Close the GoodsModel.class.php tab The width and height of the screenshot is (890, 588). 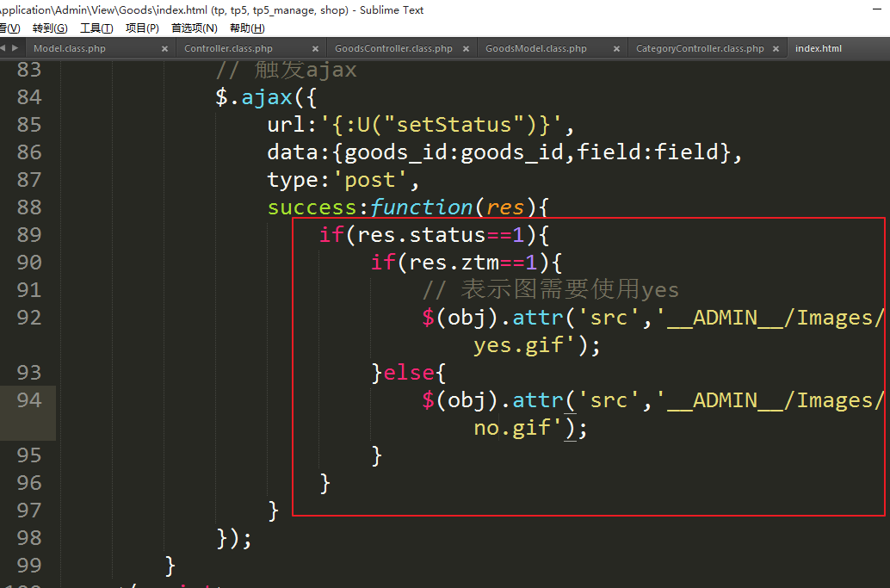pyautogui.click(x=616, y=49)
